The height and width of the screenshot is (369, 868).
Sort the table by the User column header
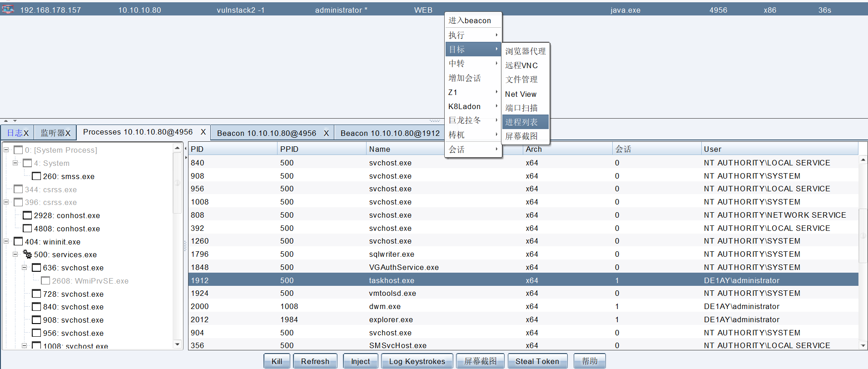pos(779,149)
